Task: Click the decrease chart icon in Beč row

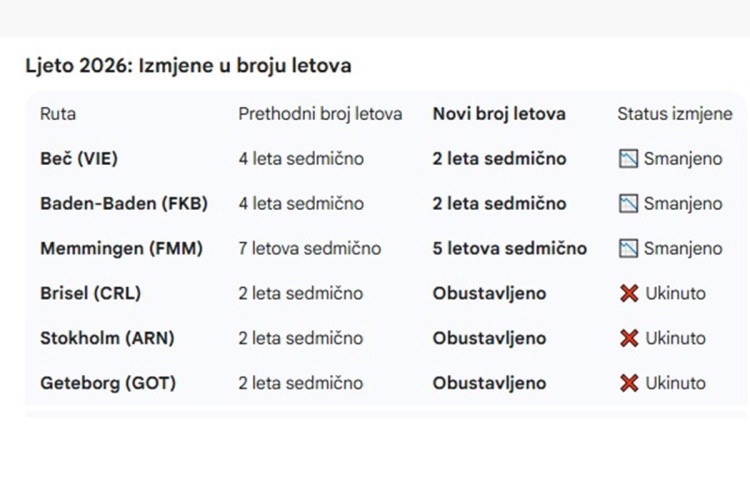Action: click(628, 159)
